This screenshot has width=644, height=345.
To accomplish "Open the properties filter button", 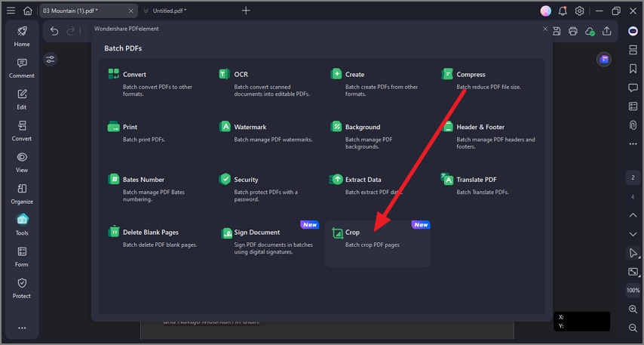I will [x=50, y=60].
